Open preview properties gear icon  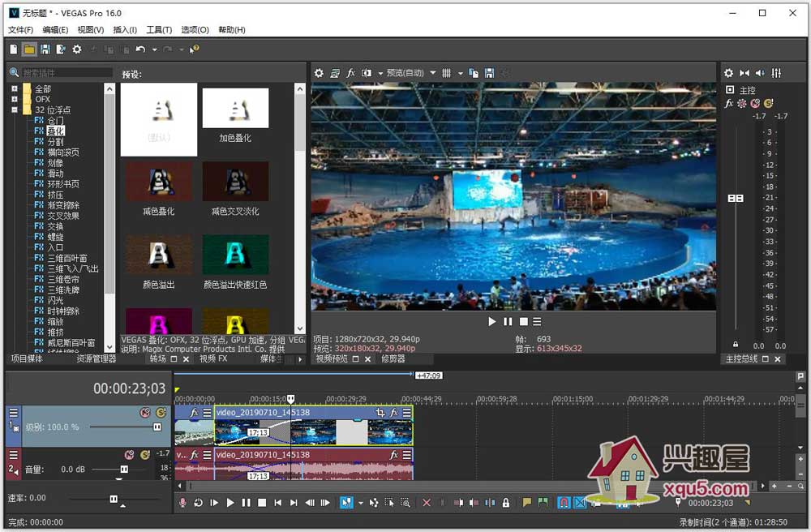click(x=319, y=73)
